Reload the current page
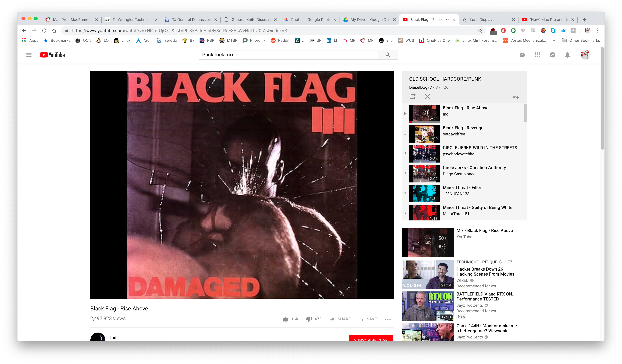 point(44,31)
